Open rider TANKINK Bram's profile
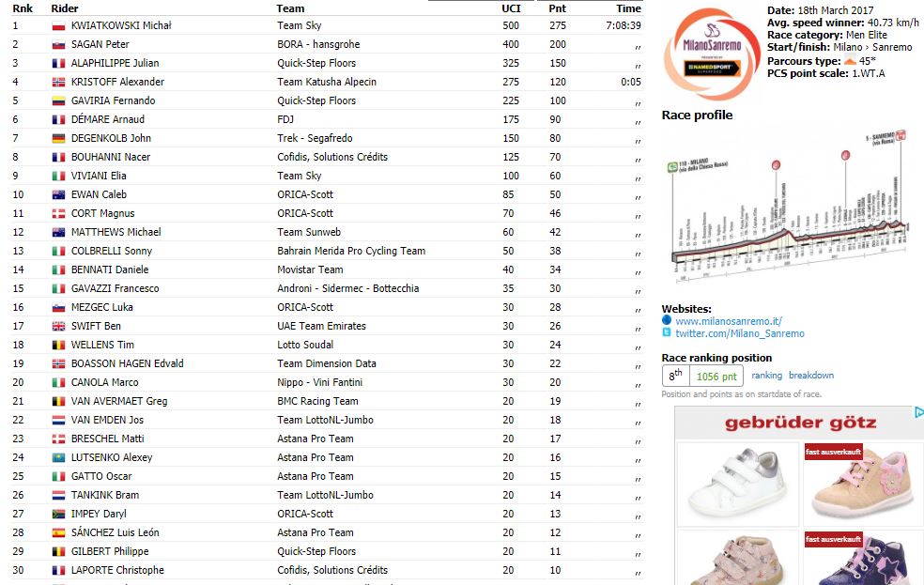Viewport: 924px width, 585px height. tap(105, 495)
